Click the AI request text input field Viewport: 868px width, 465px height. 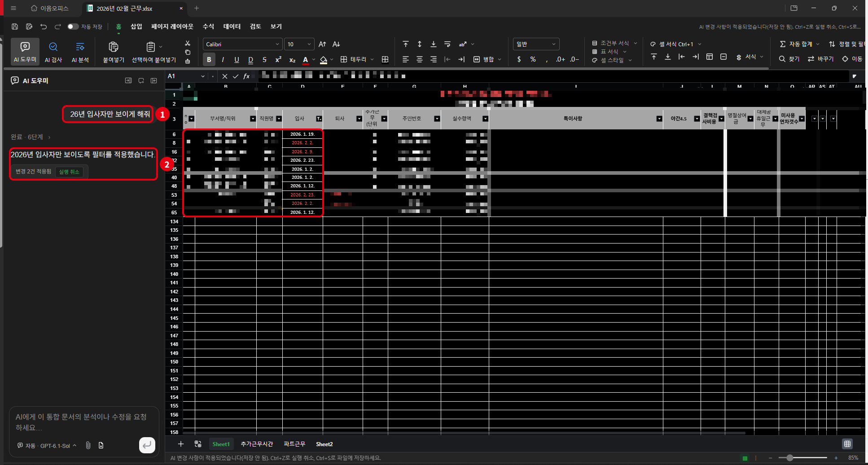(84, 422)
